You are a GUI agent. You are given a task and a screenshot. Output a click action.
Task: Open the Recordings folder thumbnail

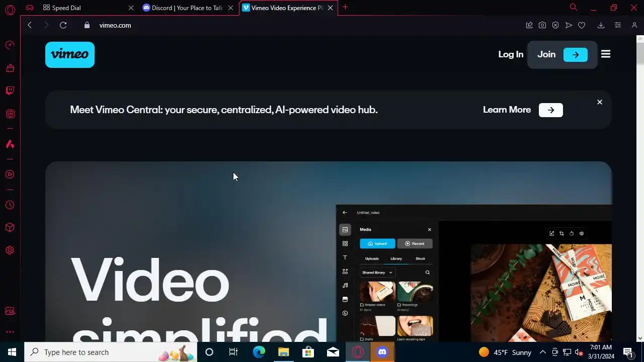pos(415,291)
